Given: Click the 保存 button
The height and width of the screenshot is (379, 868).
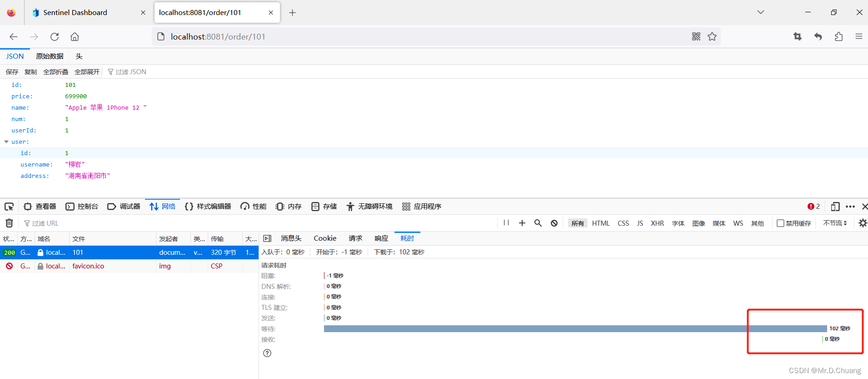Looking at the screenshot, I should pos(12,72).
